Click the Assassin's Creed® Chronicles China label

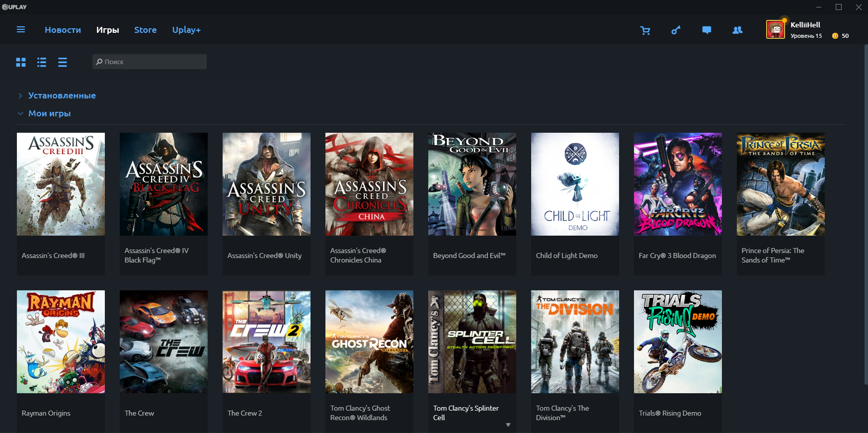[x=358, y=255]
